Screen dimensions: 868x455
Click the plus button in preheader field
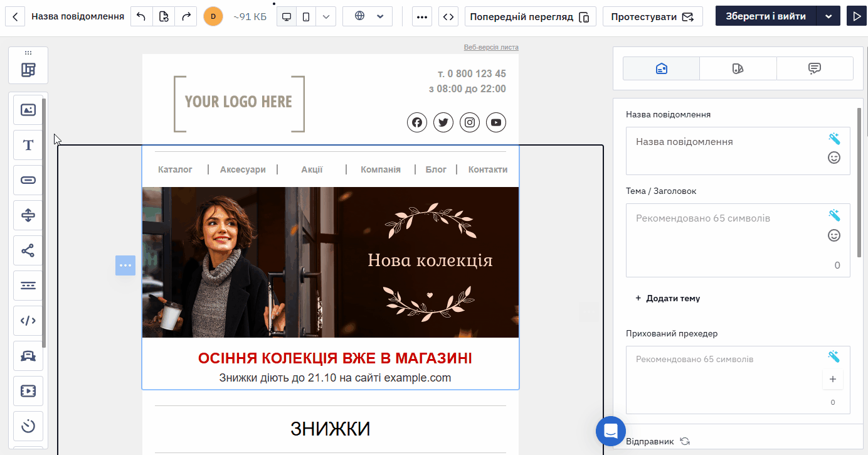pos(833,379)
